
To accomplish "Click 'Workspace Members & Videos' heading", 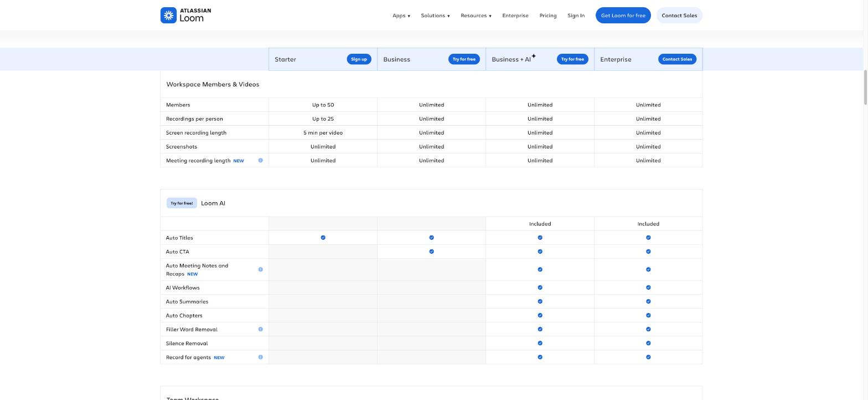I will 213,85.
